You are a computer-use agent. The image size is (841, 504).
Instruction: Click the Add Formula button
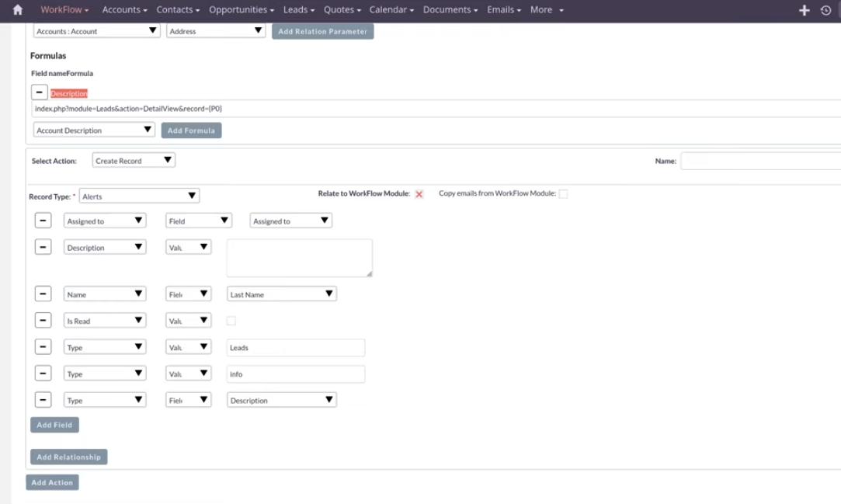191,130
